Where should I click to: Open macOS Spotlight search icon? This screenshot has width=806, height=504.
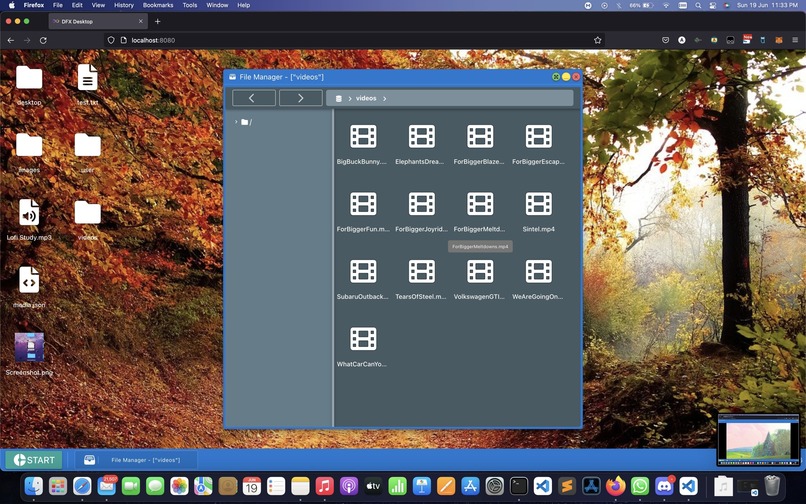698,5
